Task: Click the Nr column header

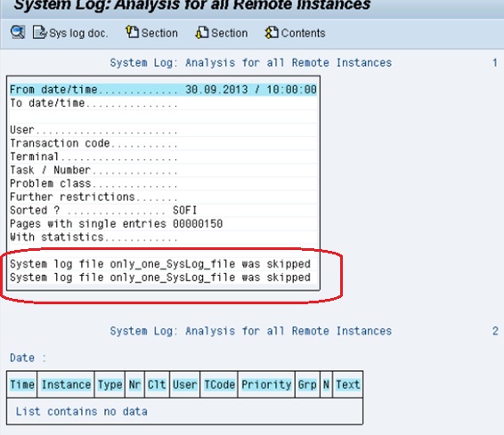Action: (x=134, y=384)
